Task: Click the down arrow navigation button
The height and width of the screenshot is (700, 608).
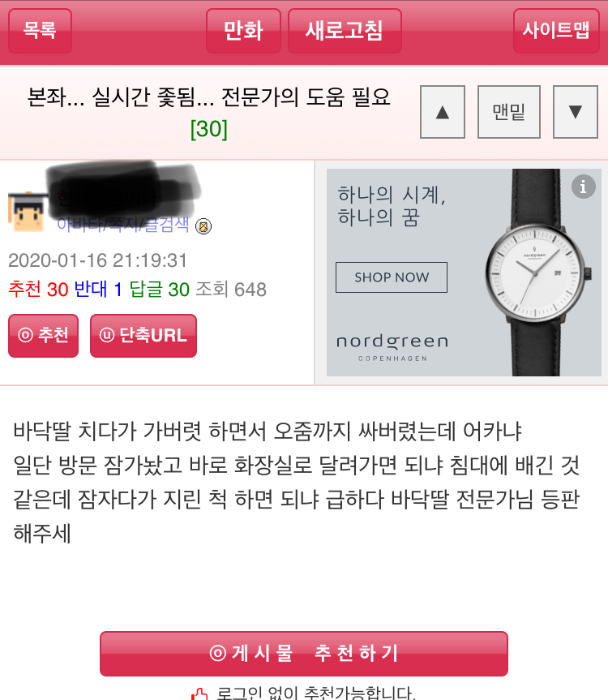Action: click(x=576, y=112)
